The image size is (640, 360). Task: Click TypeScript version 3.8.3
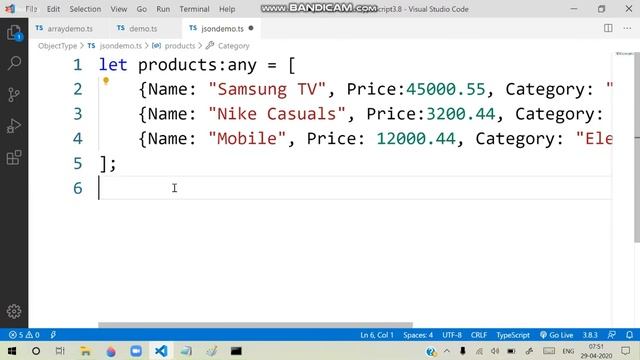590,335
